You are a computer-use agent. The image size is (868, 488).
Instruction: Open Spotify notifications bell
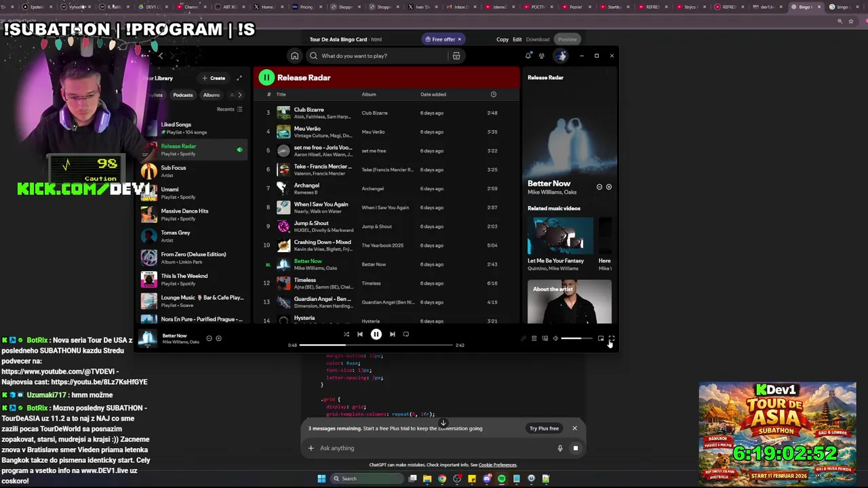click(528, 56)
